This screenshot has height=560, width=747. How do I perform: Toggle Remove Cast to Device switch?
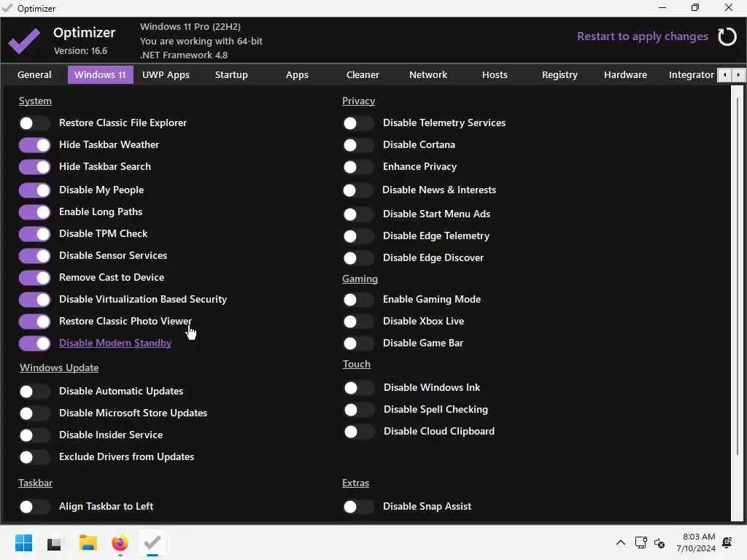(x=34, y=278)
